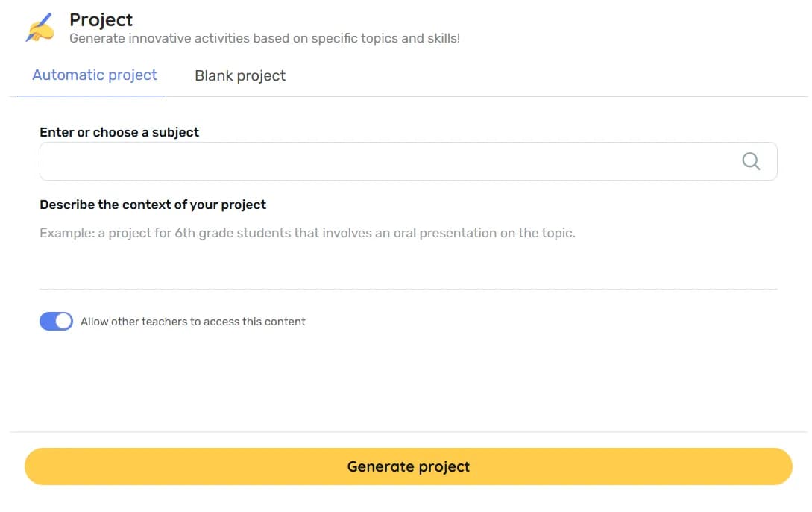Click the dotted line under the context box
This screenshot has width=812, height=512.
click(x=408, y=289)
